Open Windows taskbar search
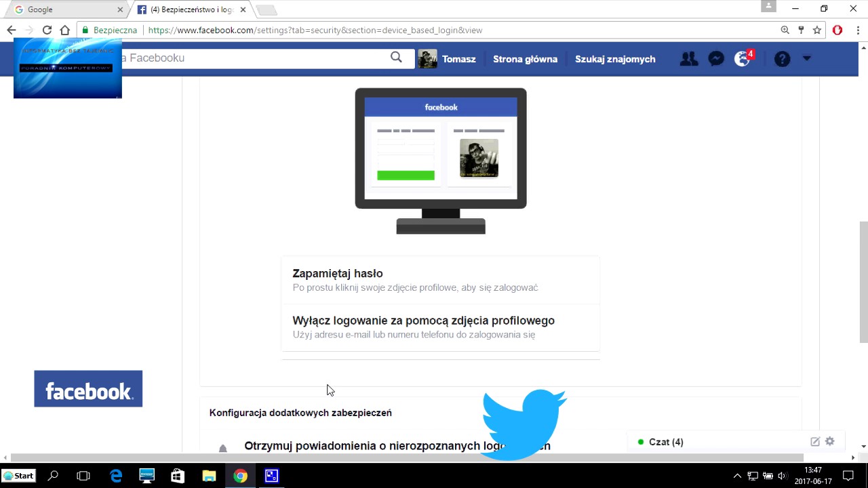Screen dimensions: 868x488 pyautogui.click(x=53, y=476)
